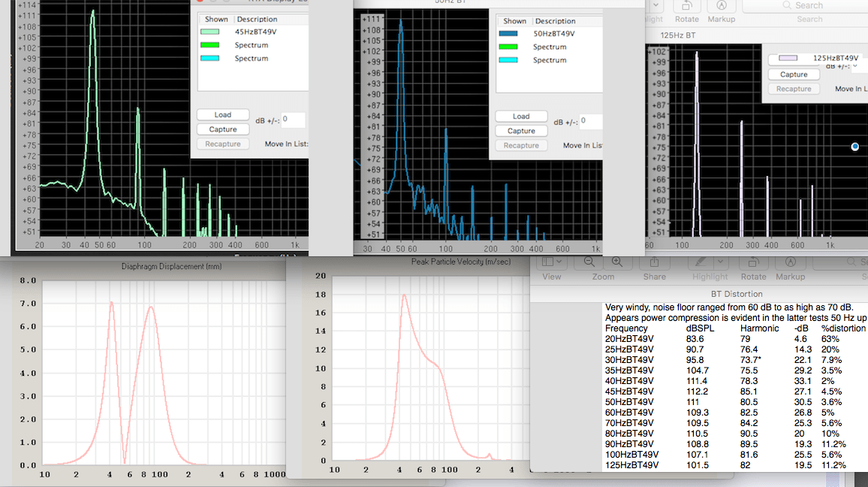
Task: Click the Peak Particle Velocity (m/sec) chart title
Action: click(460, 262)
